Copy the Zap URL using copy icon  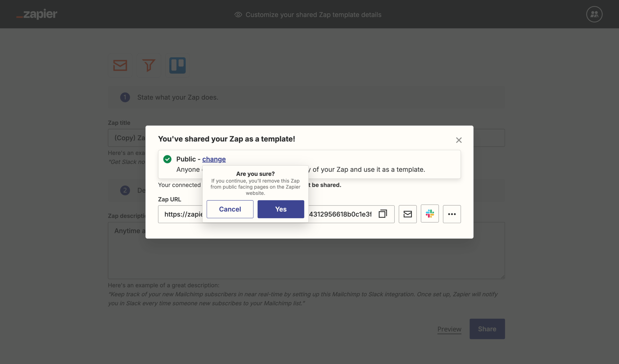click(x=383, y=214)
